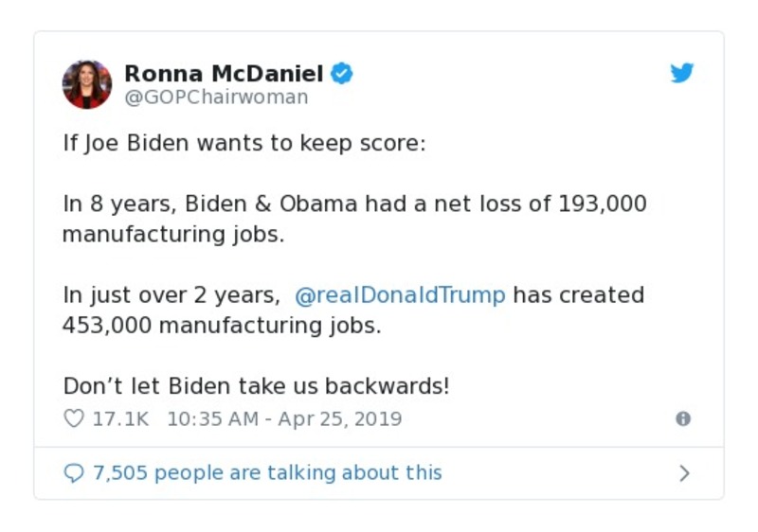Click "Don't let Biden take us backwards!" line

click(x=256, y=386)
